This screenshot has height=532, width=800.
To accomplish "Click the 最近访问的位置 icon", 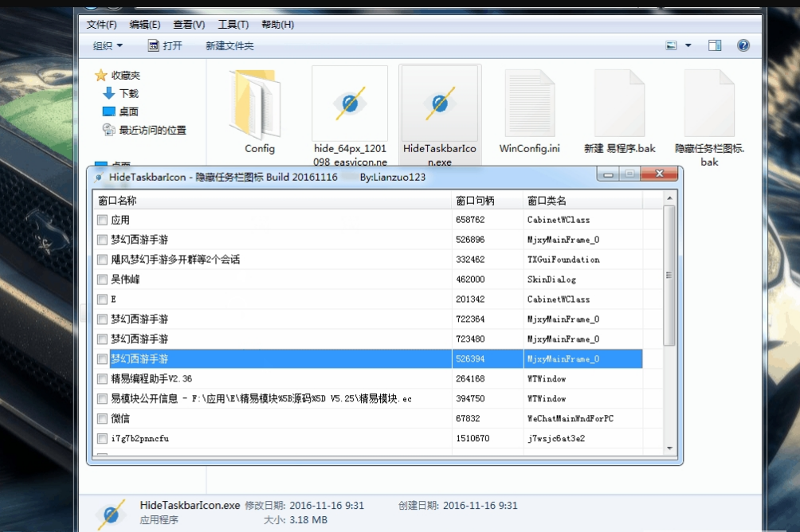I will coord(108,130).
